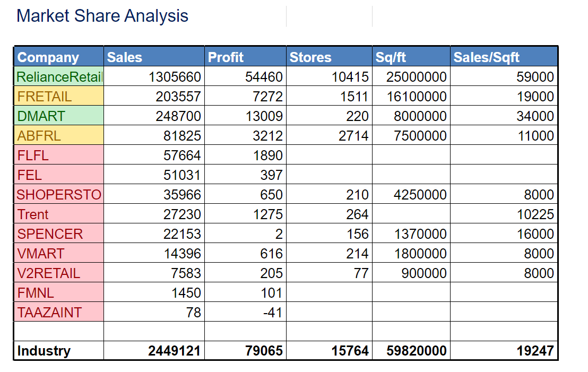This screenshot has height=372, width=588.
Task: Select the FMNL company cell
Action: pyautogui.click(x=59, y=292)
